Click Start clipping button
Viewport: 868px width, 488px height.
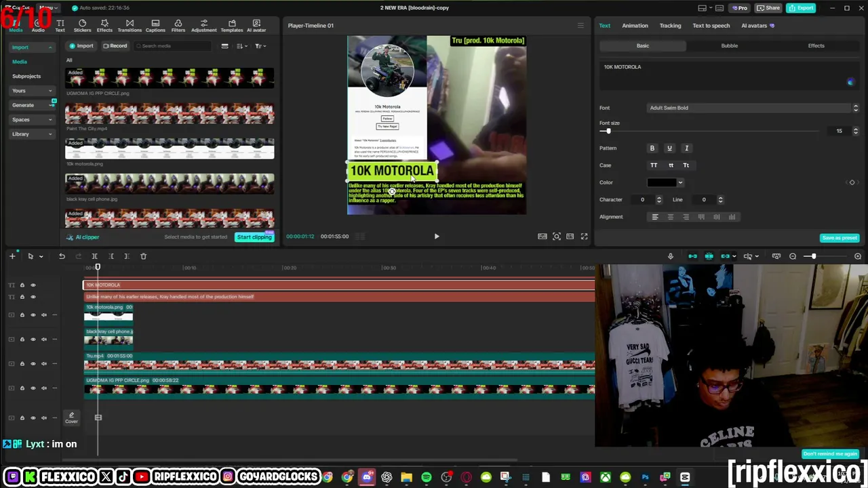coord(254,237)
